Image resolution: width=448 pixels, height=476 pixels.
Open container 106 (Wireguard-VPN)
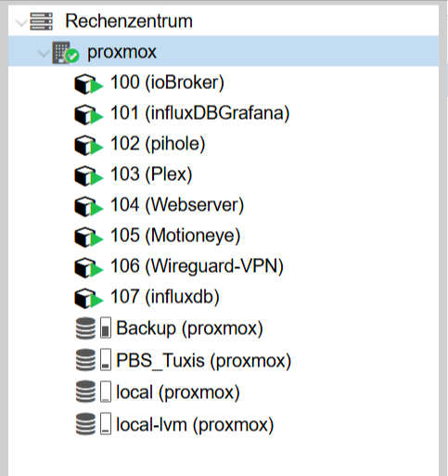tap(197, 266)
